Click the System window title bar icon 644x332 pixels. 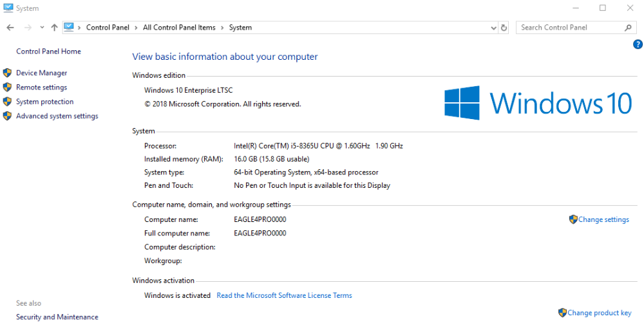click(8, 8)
